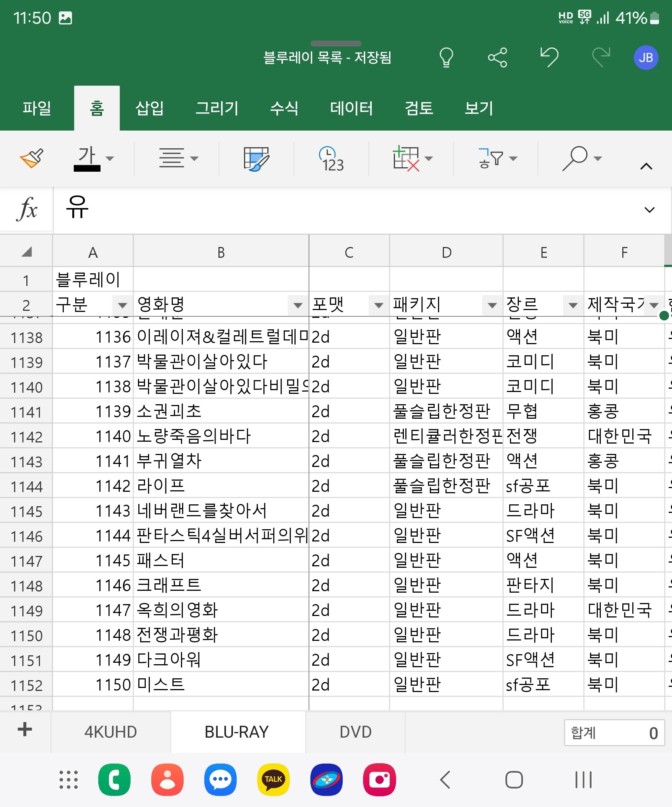Viewport: 672px width, 807px height.
Task: Add a new sheet with plus button
Action: click(25, 729)
